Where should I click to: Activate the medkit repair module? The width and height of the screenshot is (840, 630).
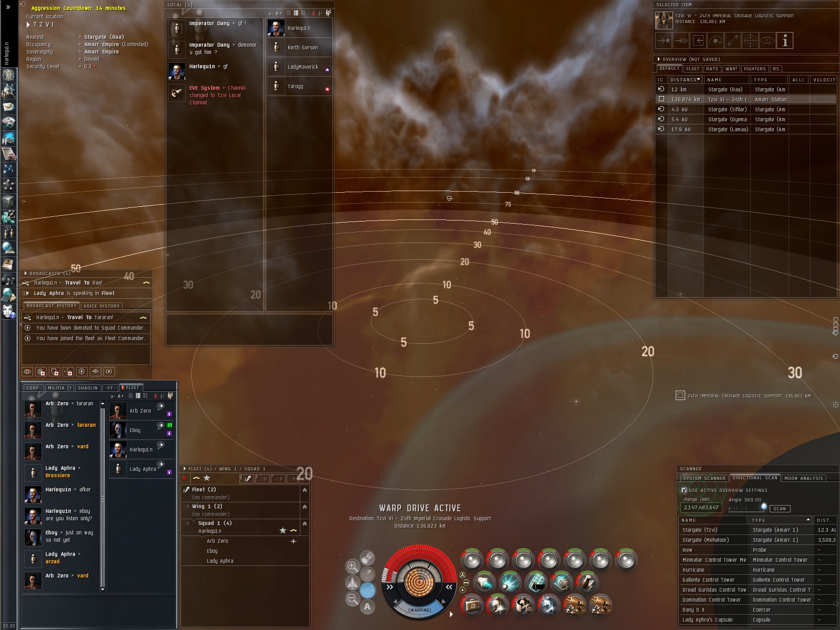tap(471, 606)
